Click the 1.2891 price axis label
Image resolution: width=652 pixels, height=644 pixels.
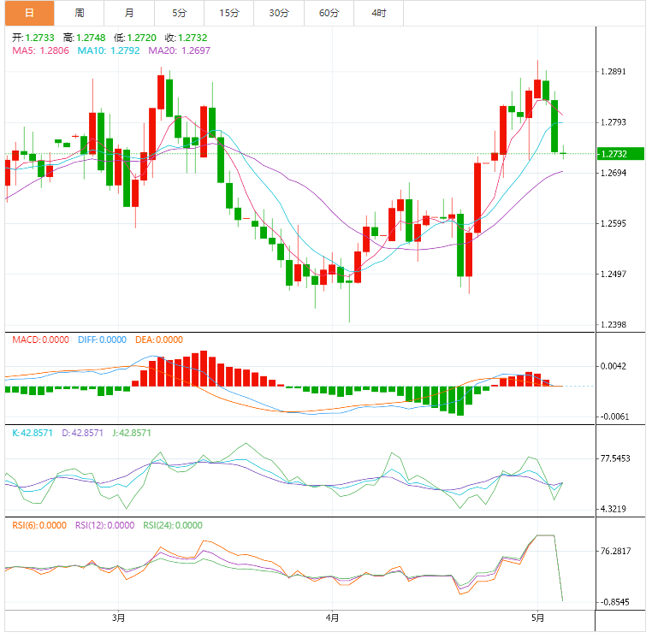coord(613,72)
